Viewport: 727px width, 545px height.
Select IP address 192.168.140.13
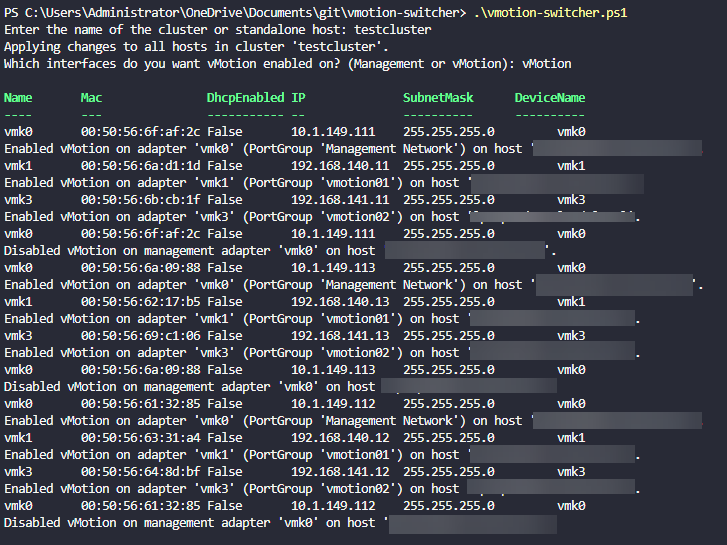point(340,302)
